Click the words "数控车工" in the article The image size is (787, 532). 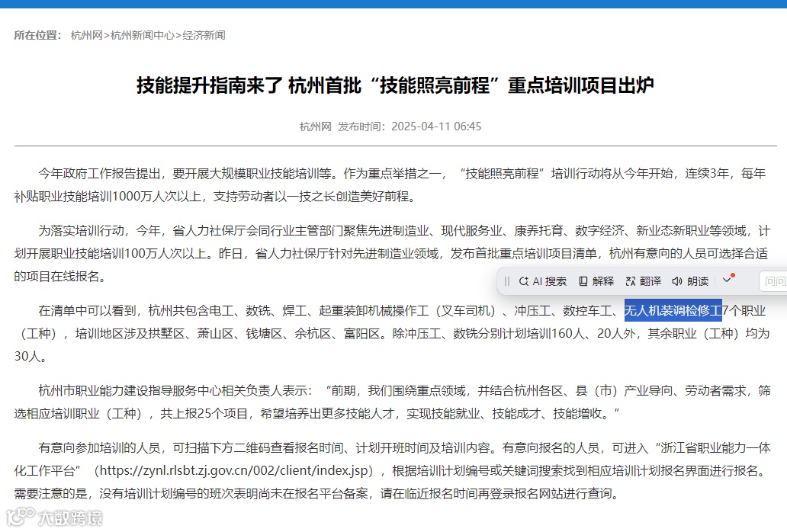(x=587, y=311)
